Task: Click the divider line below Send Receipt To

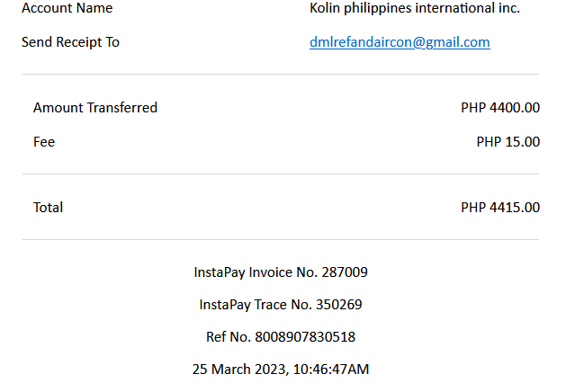Action: pyautogui.click(x=281, y=74)
